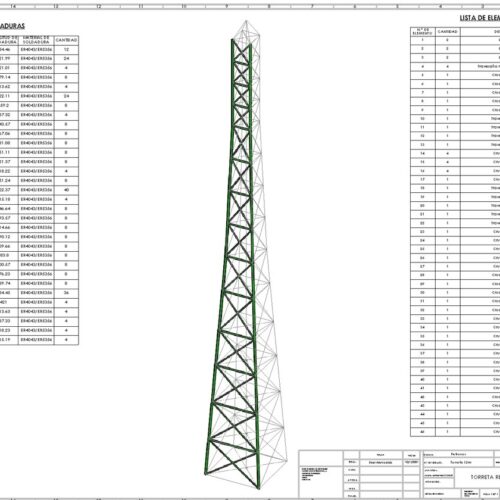Select the first ER4043 material cell in the weld table
This screenshot has height=500, width=500.
pyautogui.click(x=36, y=49)
